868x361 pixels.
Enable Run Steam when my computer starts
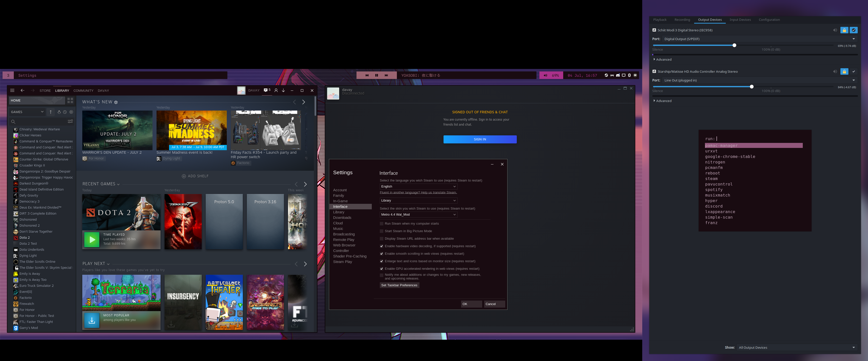pos(381,224)
